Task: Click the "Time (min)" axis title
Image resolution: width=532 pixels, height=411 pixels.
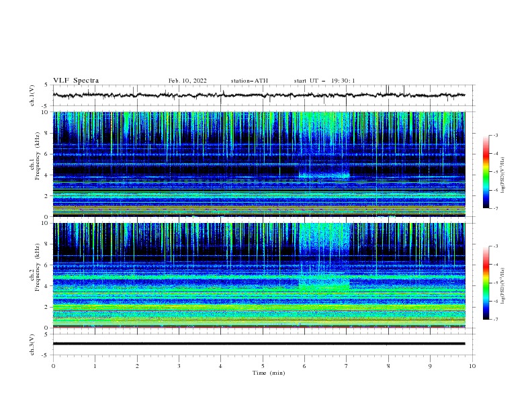Action: 269,373
